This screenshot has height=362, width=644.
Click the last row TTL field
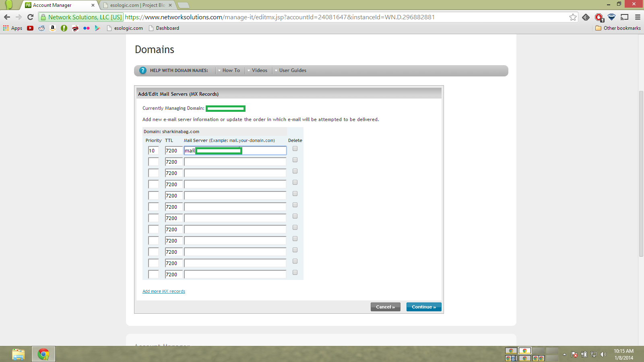173,274
